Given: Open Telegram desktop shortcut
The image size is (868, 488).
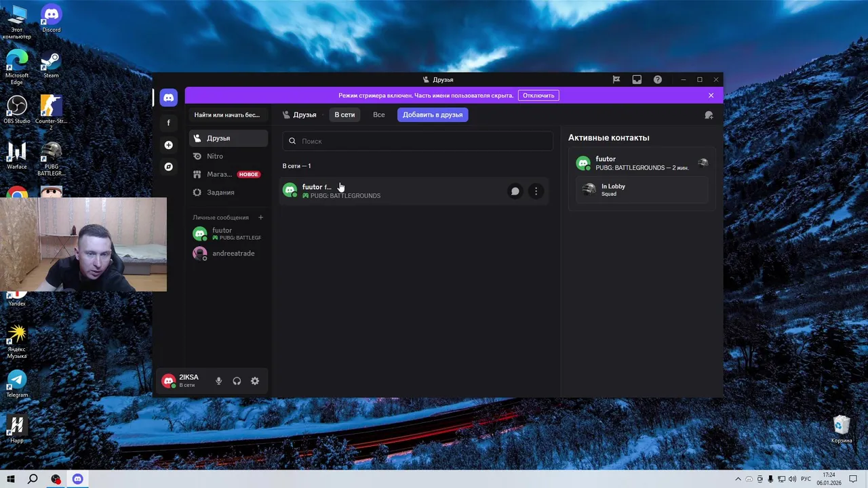Looking at the screenshot, I should [x=17, y=384].
